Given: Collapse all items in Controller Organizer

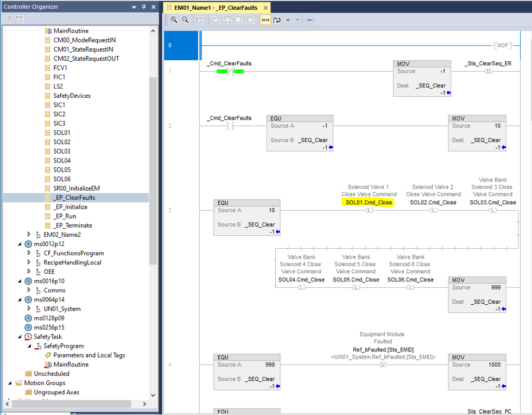Looking at the screenshot, I should (x=8, y=19).
